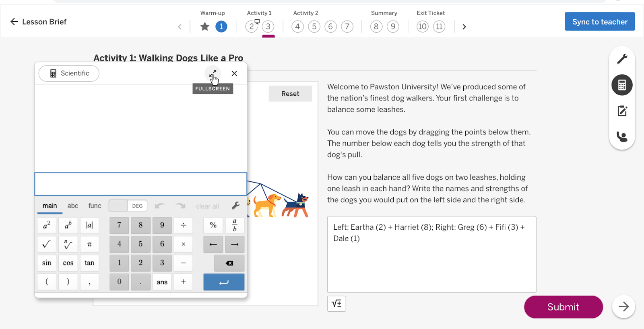Go back to Lesson Brief
This screenshot has width=644, height=329.
pyautogui.click(x=38, y=22)
